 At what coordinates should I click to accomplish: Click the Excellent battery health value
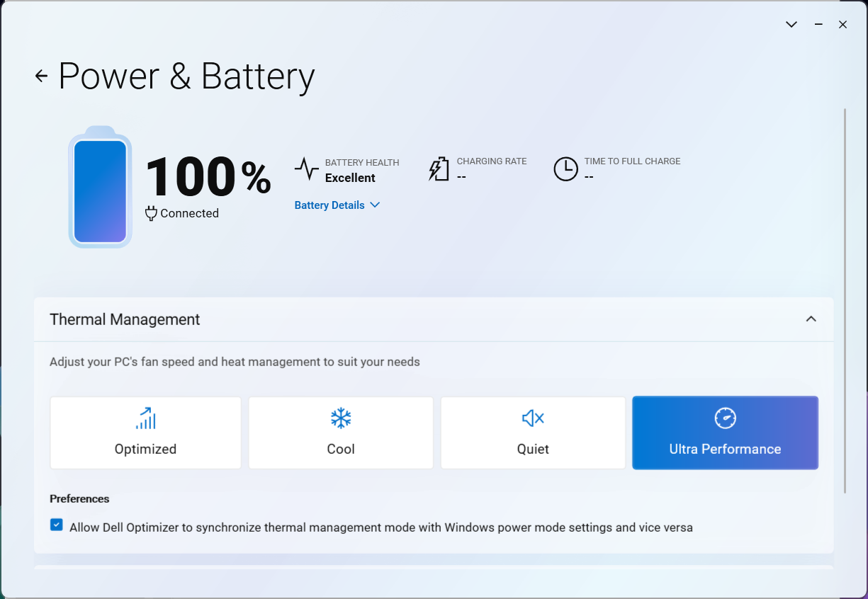point(350,178)
